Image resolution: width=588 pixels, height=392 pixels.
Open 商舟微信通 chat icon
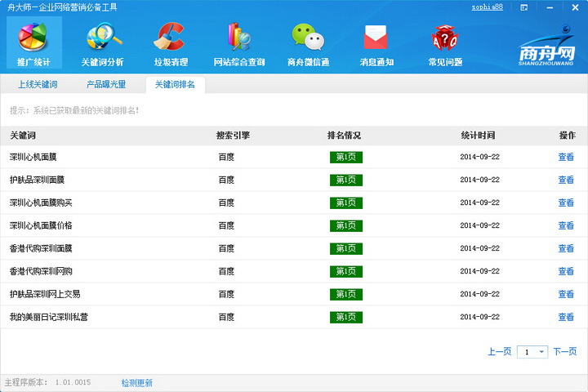click(308, 37)
